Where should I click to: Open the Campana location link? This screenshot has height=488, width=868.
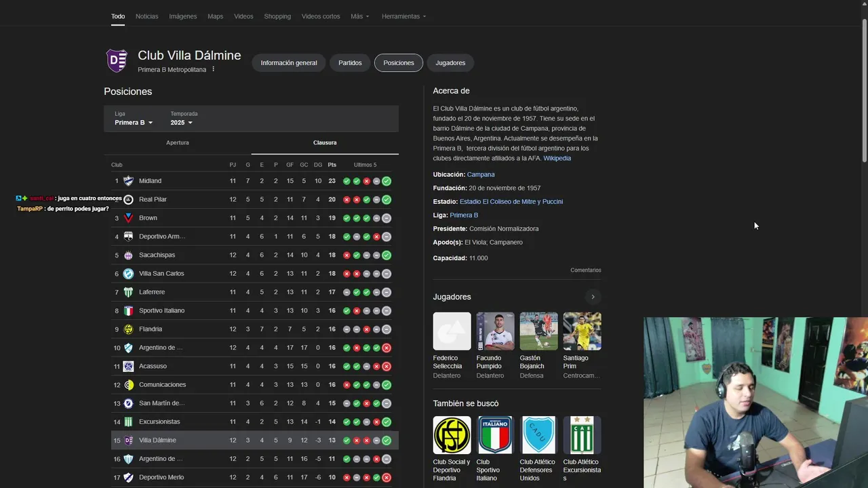[x=481, y=174]
